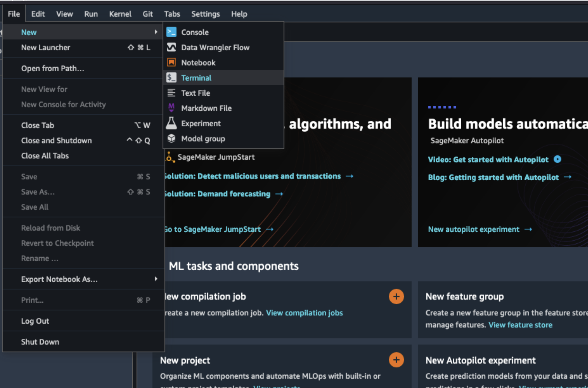Screen dimensions: 588x388
Task: Click arrow after Go to SageMaker JumpStart
Action: pyautogui.click(x=269, y=229)
